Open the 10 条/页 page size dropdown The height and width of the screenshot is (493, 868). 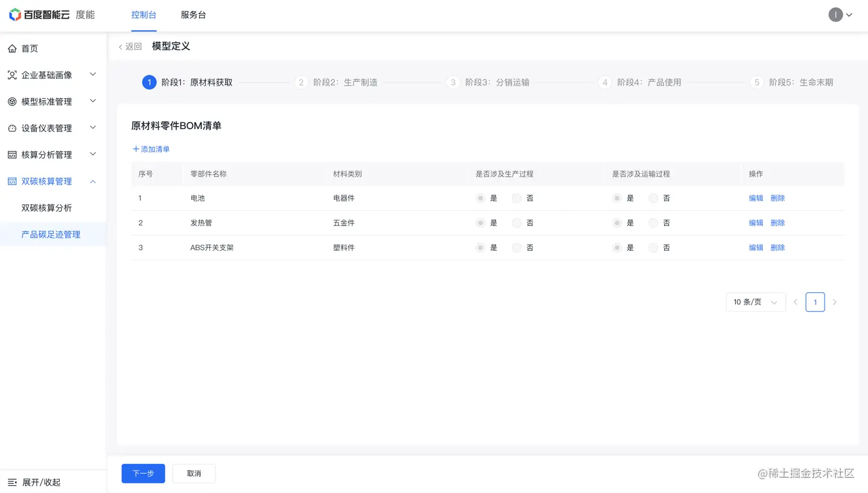tap(756, 302)
